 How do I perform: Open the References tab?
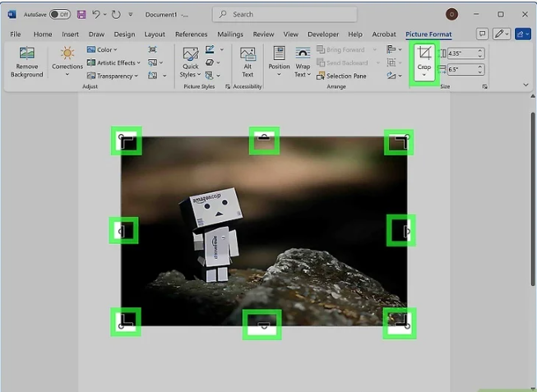[191, 35]
